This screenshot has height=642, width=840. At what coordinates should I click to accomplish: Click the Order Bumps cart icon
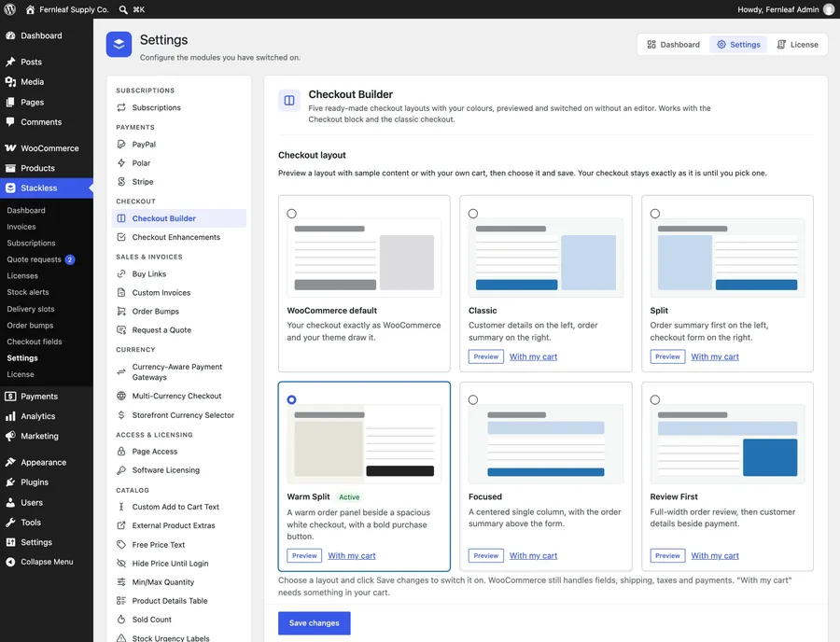[121, 312]
